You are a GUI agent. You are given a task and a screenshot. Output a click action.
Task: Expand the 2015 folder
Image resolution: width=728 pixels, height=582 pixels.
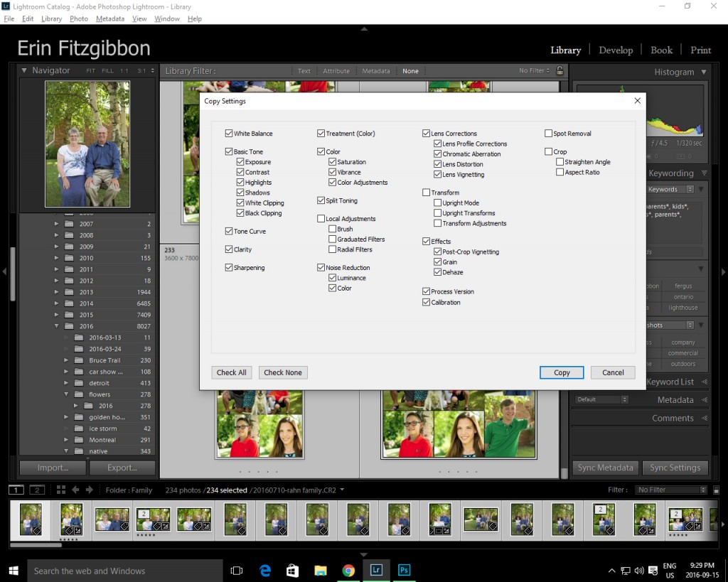[x=56, y=315]
